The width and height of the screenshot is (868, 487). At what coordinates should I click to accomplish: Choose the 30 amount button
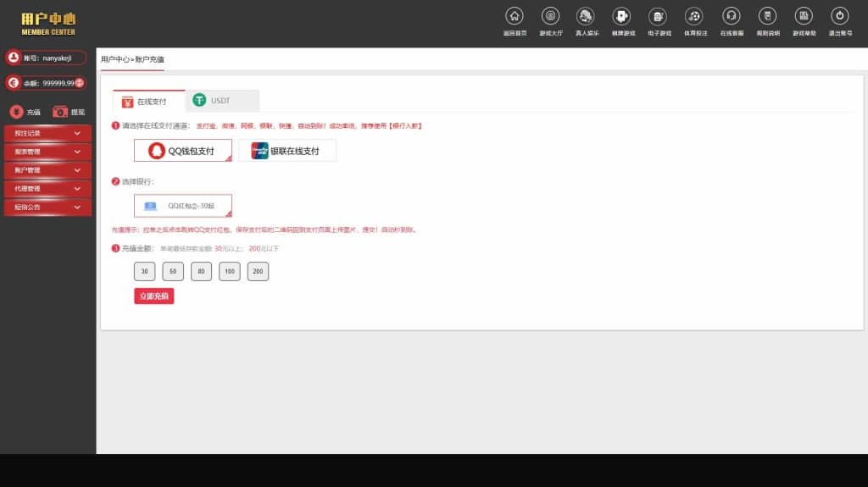coord(144,271)
